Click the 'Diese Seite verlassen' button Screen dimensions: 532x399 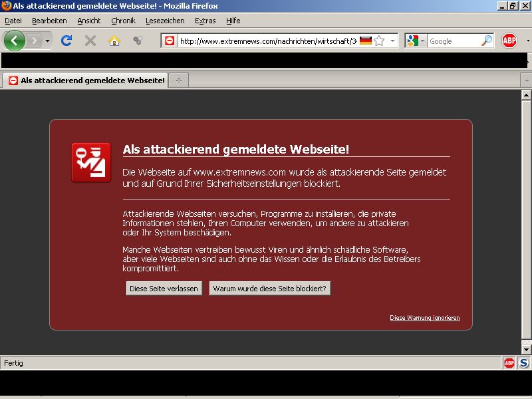(164, 289)
